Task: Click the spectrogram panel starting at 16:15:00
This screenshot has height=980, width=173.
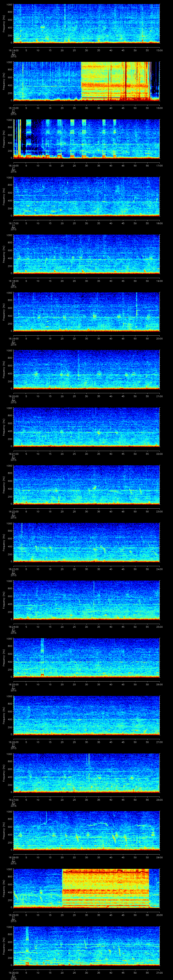Action: (x=87, y=81)
